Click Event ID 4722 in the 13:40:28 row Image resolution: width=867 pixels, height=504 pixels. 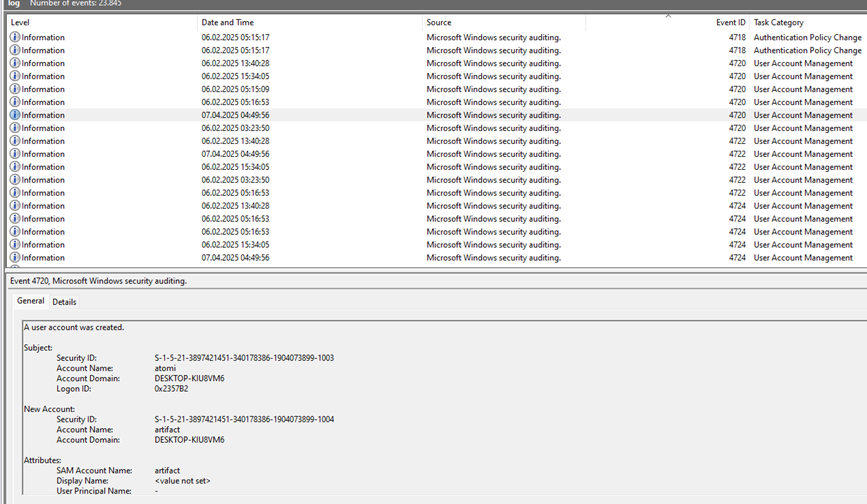pyautogui.click(x=737, y=141)
